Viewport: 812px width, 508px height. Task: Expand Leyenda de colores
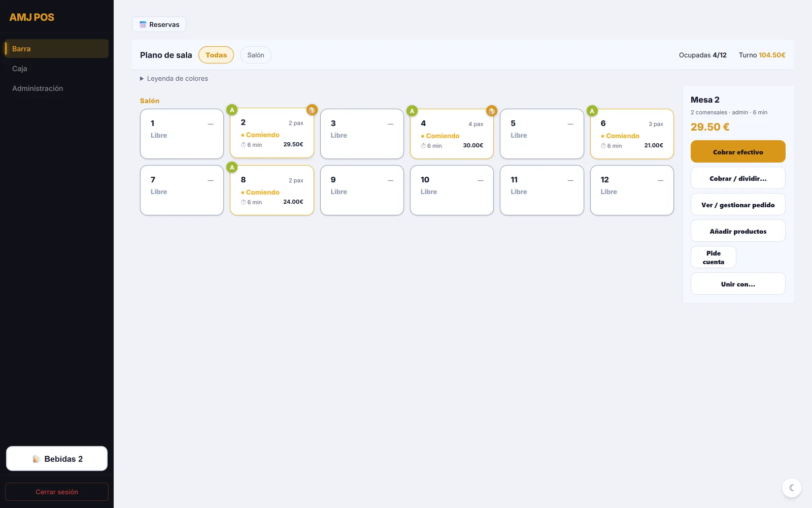174,78
